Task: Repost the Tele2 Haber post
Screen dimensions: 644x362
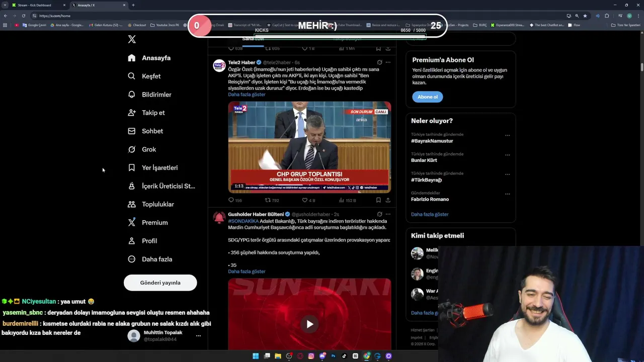Action: pyautogui.click(x=272, y=200)
